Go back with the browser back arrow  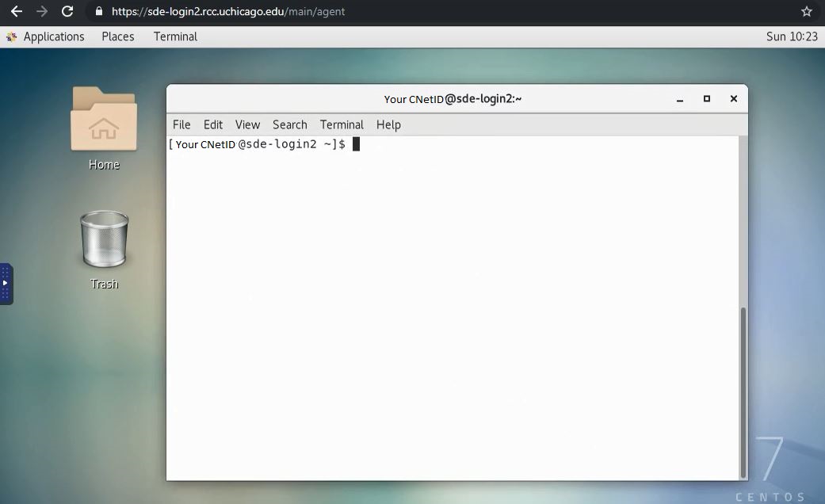pyautogui.click(x=17, y=11)
